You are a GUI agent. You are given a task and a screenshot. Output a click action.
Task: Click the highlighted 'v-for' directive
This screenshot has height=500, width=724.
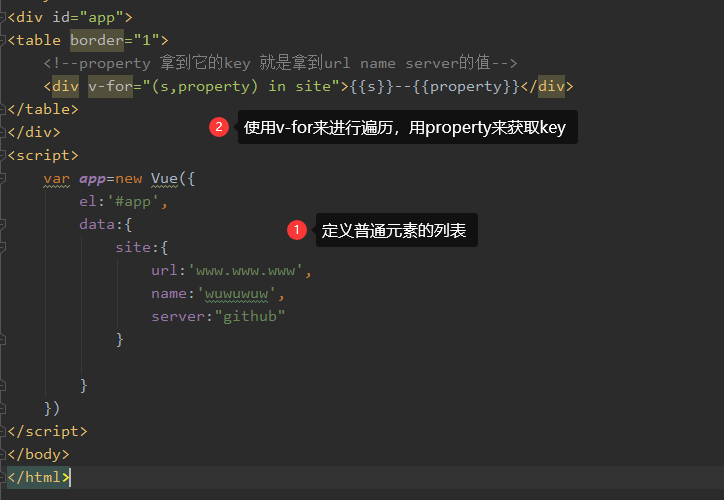click(110, 86)
